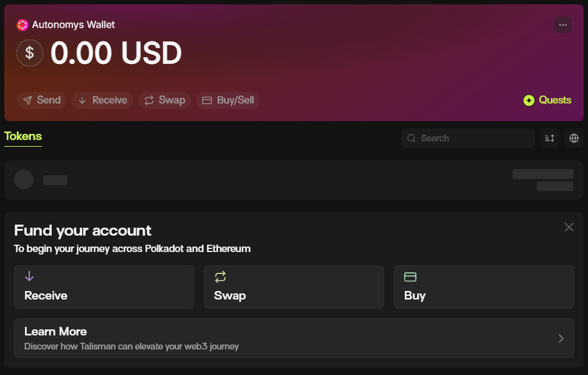Open the Learn More link row

click(x=294, y=338)
